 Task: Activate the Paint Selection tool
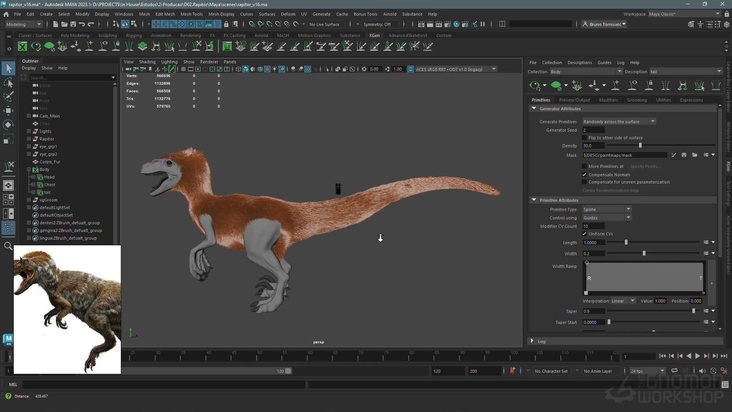[x=8, y=97]
